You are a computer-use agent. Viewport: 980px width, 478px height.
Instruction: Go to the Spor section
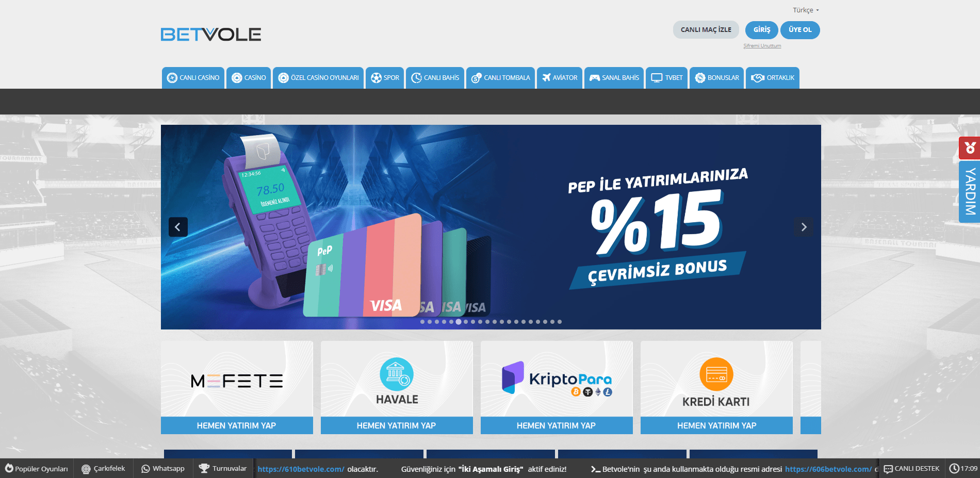click(x=385, y=78)
